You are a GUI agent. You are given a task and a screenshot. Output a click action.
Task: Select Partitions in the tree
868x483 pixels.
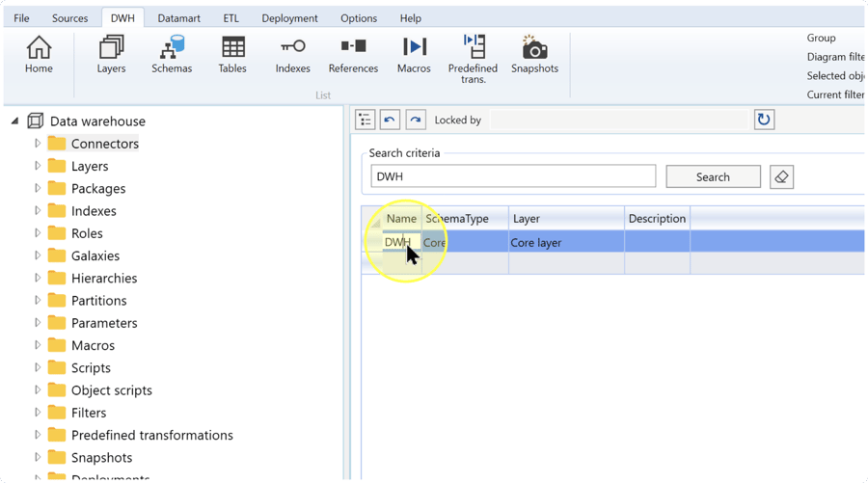pyautogui.click(x=98, y=301)
